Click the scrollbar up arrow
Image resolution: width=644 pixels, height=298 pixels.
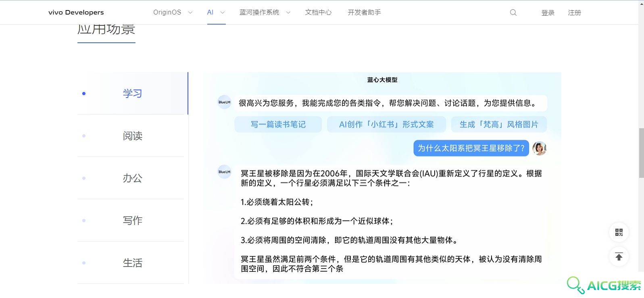pos(641,3)
